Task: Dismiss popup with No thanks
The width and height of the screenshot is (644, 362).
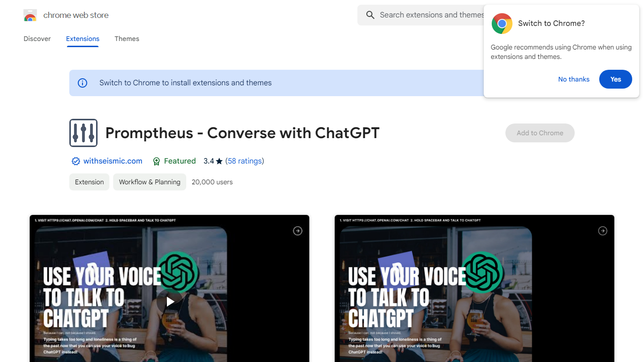Action: pyautogui.click(x=574, y=79)
